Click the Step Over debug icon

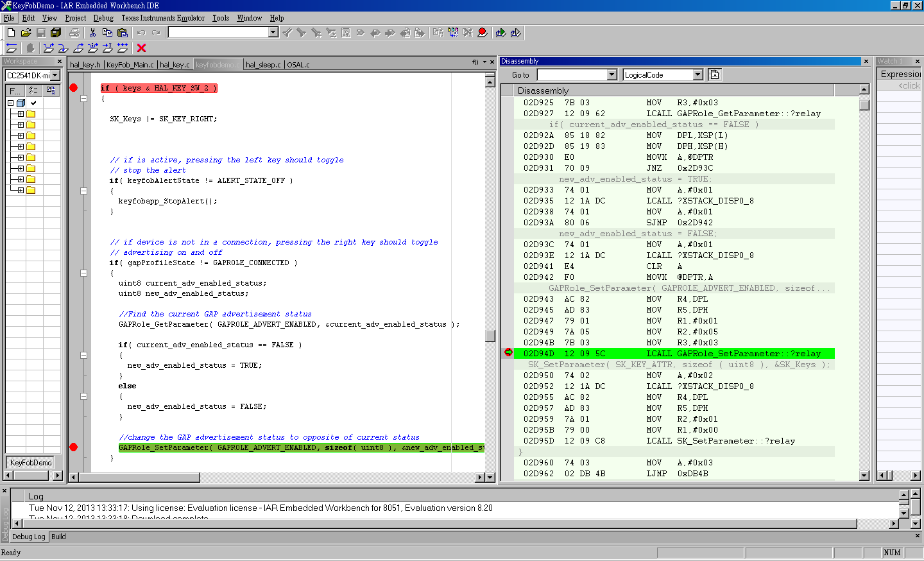(48, 48)
